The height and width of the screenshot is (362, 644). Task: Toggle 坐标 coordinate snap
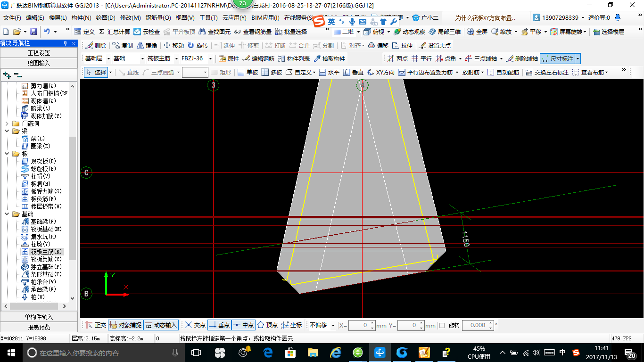(x=291, y=325)
